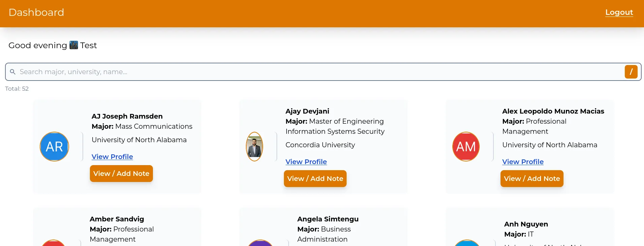The image size is (644, 246).
Task: Select the name 'Angela Simtengu'
Action: 328,219
